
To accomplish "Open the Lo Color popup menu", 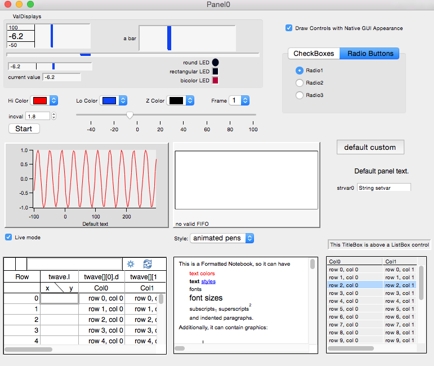I will pyautogui.click(x=114, y=101).
